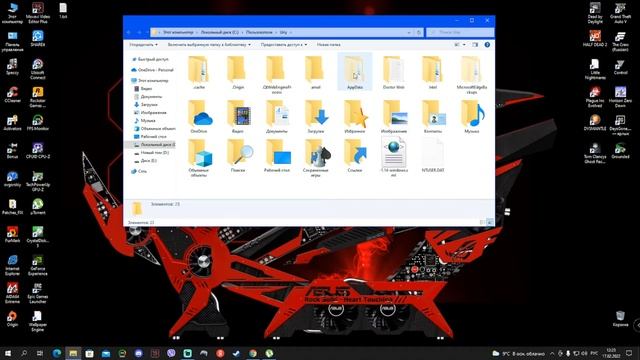Open Microsoft Edge from the taskbar
Viewport: 640px width, 360px height.
[57, 353]
